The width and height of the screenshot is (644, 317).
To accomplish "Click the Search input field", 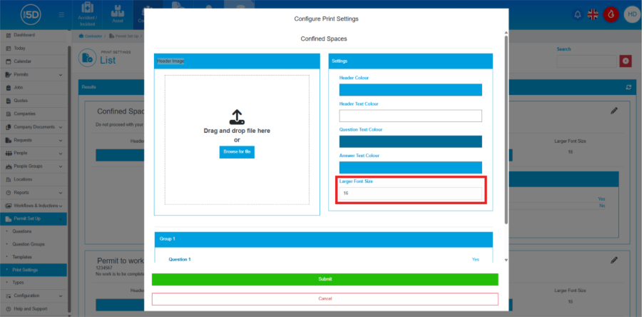I will pyautogui.click(x=586, y=61).
